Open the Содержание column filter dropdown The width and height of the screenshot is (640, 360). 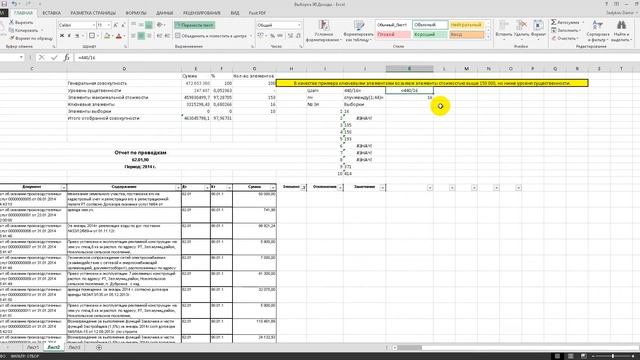[x=178, y=187]
